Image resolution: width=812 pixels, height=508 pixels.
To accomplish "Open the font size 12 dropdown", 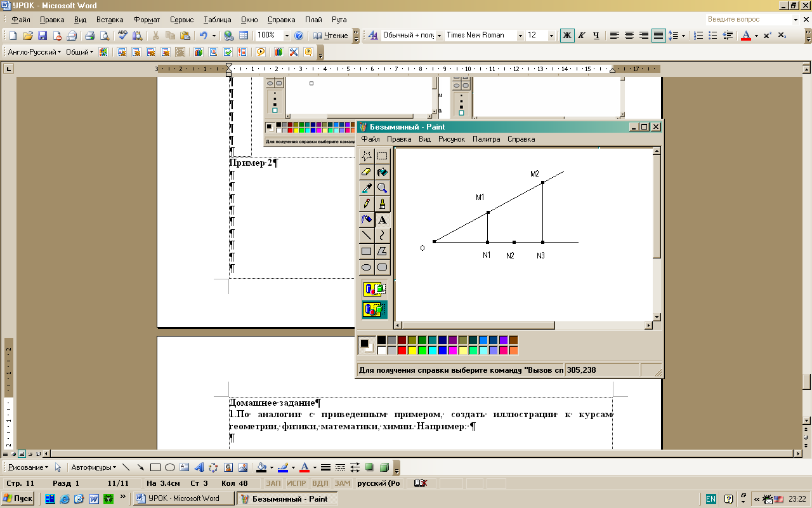I will (x=551, y=36).
